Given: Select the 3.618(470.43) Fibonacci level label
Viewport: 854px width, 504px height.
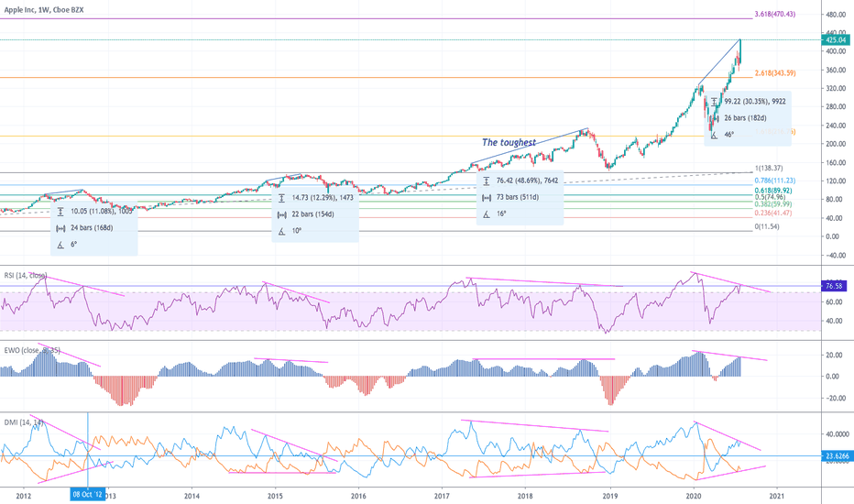Looking at the screenshot, I should [774, 14].
